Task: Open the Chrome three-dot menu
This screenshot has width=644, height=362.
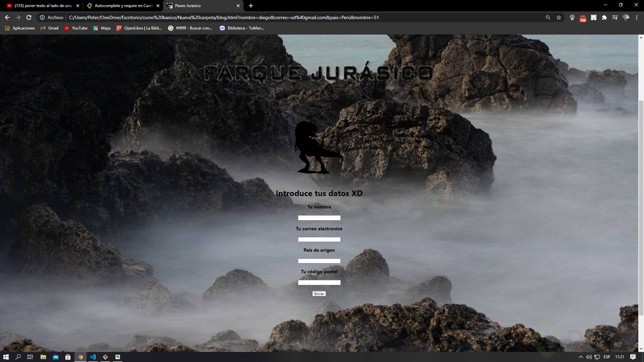Action: point(636,18)
